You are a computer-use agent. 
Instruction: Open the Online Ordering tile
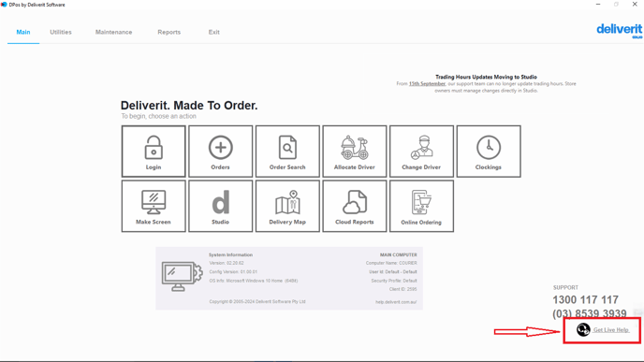[421, 206]
